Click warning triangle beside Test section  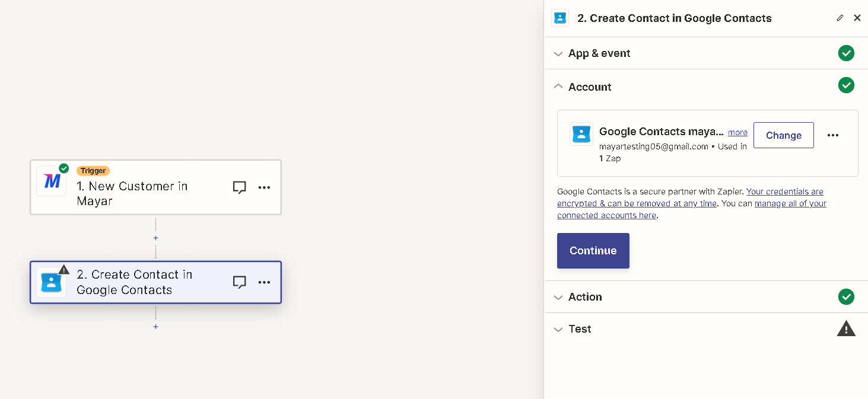[846, 328]
